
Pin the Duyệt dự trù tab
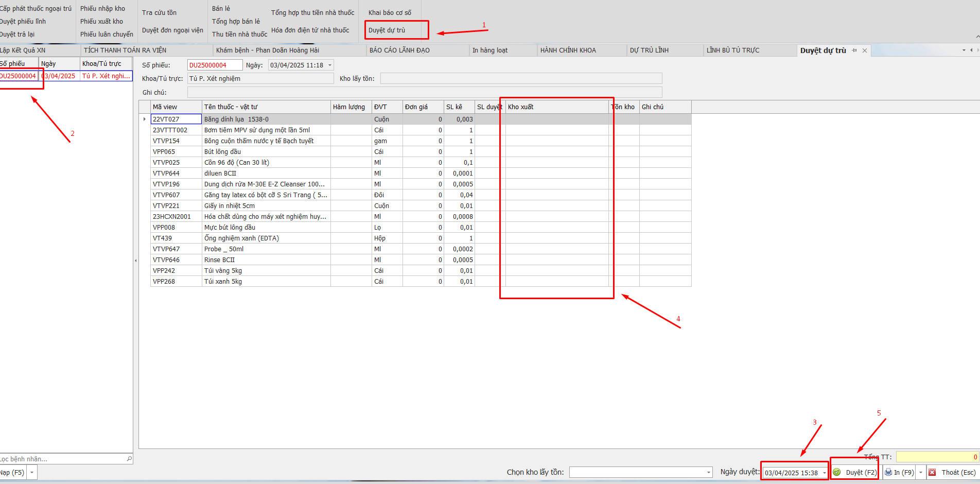point(854,50)
